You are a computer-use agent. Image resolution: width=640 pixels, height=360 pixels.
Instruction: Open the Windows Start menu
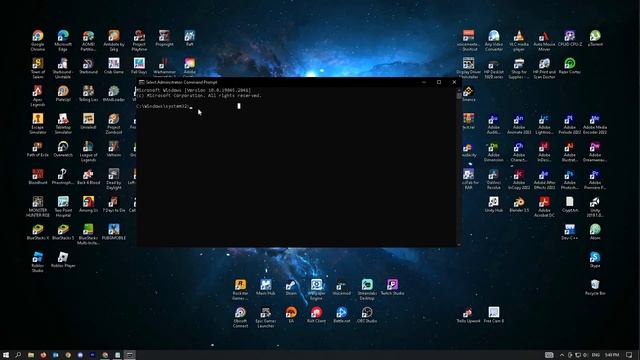tap(6, 355)
